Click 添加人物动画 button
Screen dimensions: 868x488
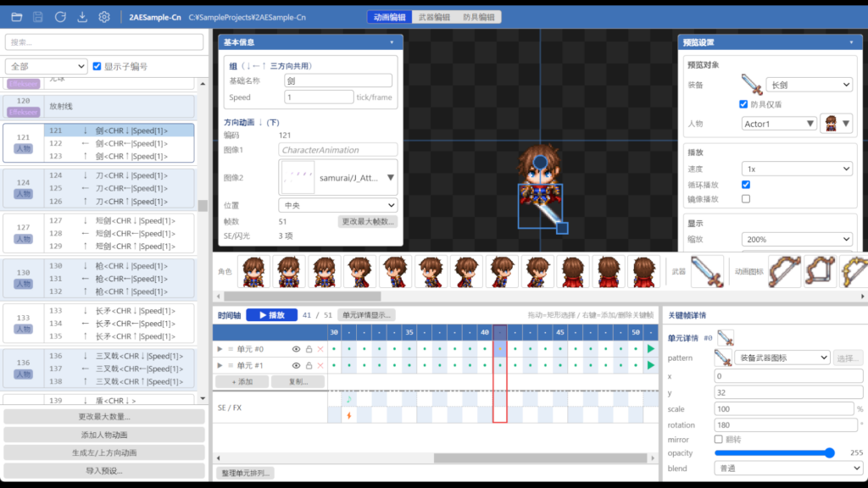[x=104, y=435]
